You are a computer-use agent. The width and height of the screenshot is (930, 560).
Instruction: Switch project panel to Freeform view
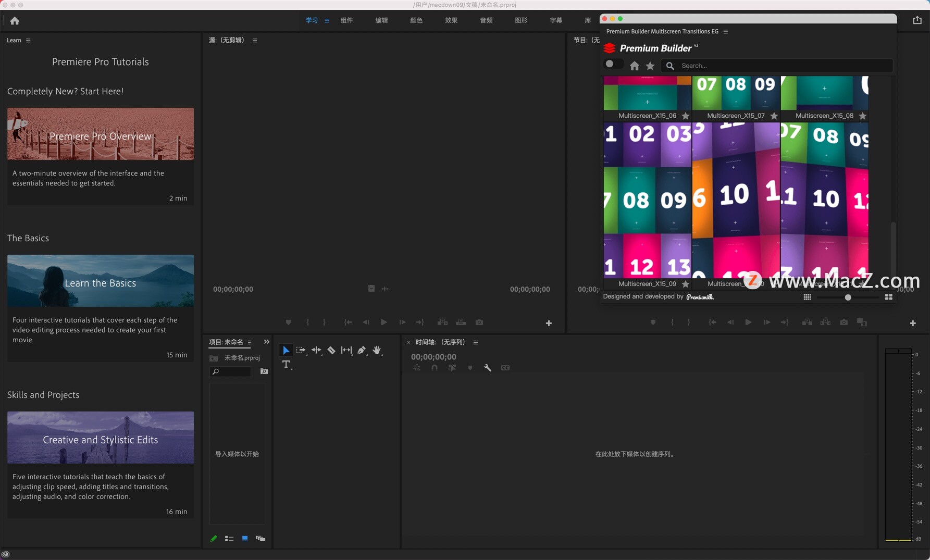coord(261,539)
